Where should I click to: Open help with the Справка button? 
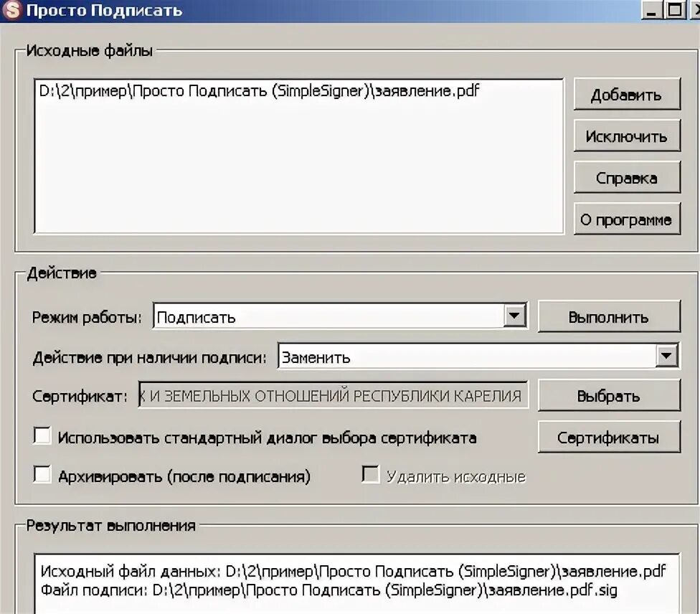(x=627, y=178)
